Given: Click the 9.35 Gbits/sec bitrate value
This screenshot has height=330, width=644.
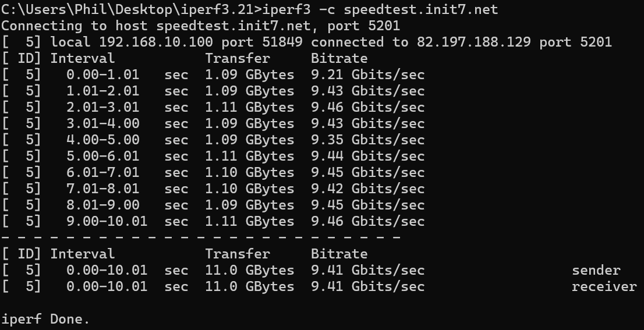Looking at the screenshot, I should point(367,140).
